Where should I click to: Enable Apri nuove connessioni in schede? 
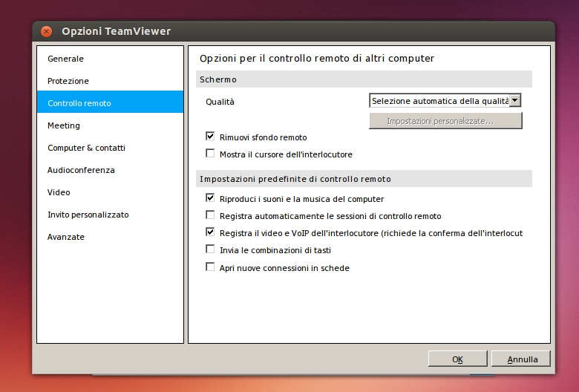(x=210, y=267)
